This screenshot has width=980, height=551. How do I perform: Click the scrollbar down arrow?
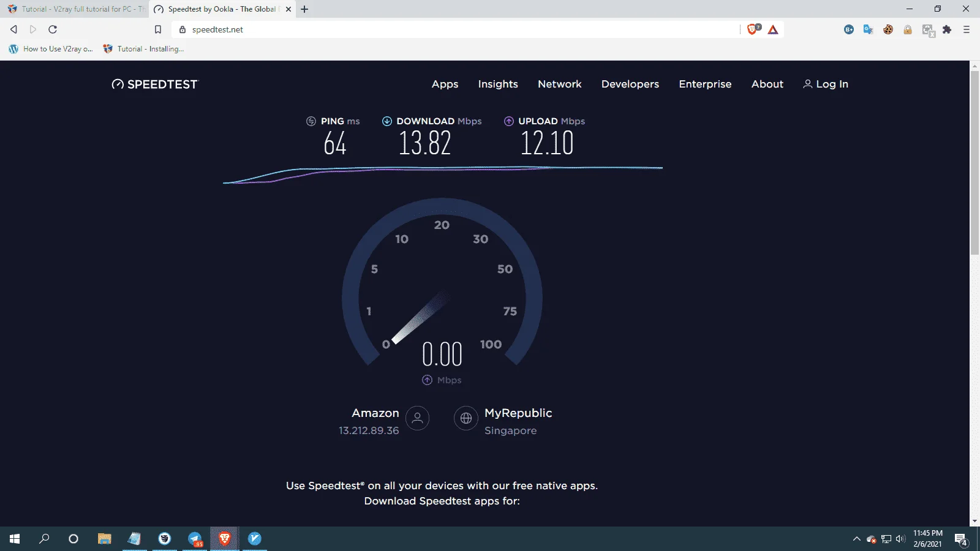click(974, 522)
